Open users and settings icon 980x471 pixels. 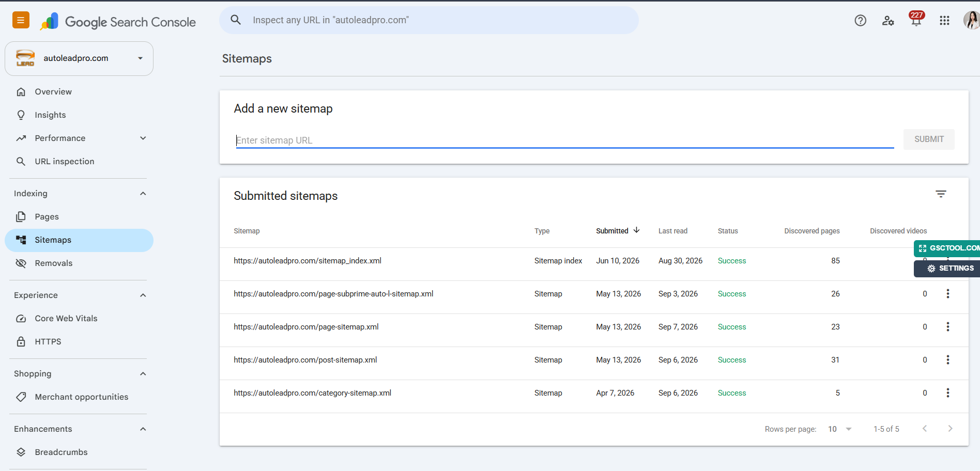(888, 21)
